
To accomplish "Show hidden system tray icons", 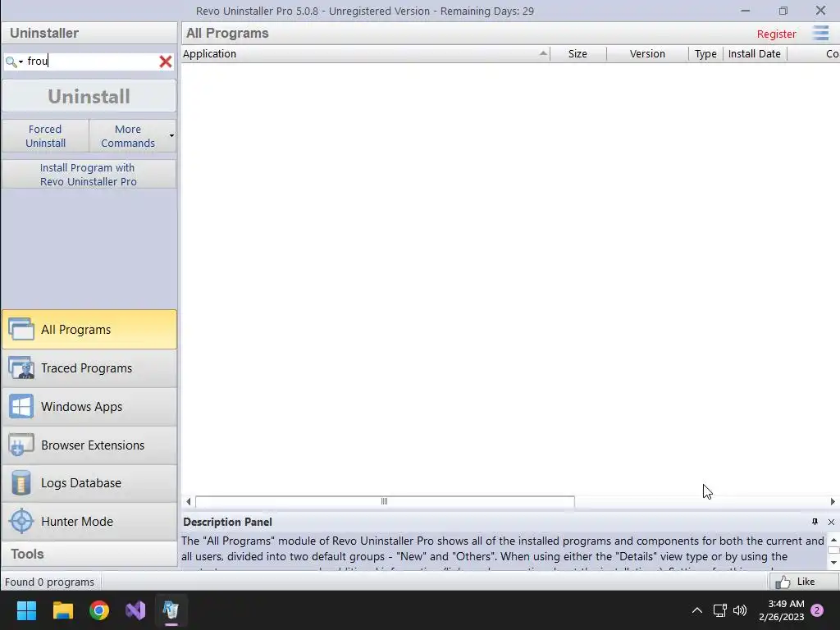I will click(x=697, y=610).
